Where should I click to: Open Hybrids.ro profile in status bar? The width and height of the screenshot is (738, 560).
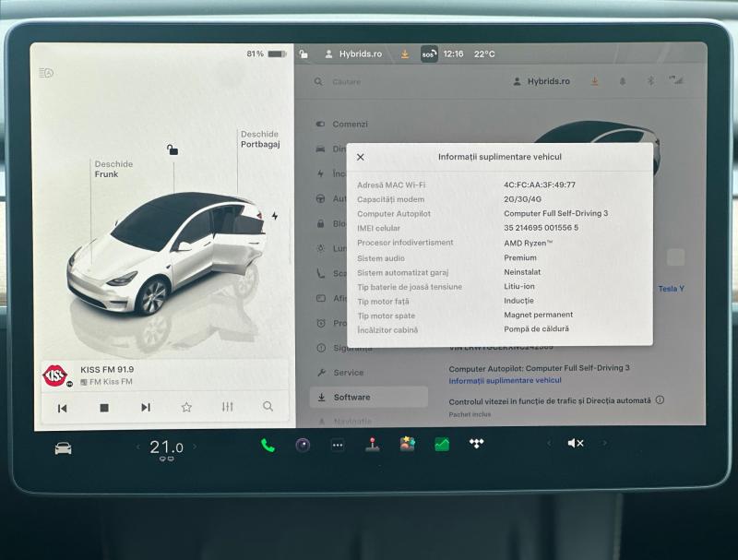pos(353,54)
